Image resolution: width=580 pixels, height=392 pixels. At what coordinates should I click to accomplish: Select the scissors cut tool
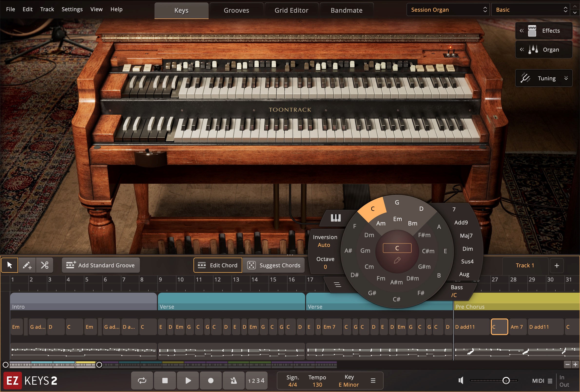click(x=44, y=265)
